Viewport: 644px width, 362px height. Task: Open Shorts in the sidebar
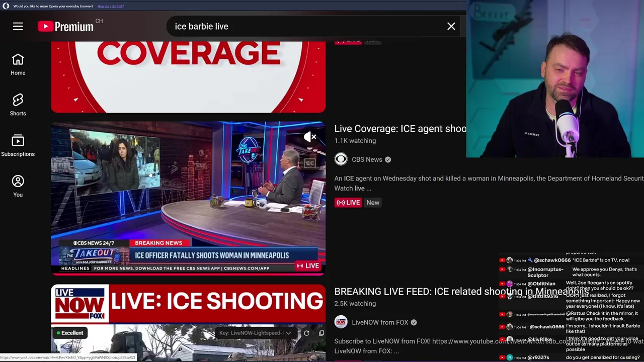(x=18, y=105)
